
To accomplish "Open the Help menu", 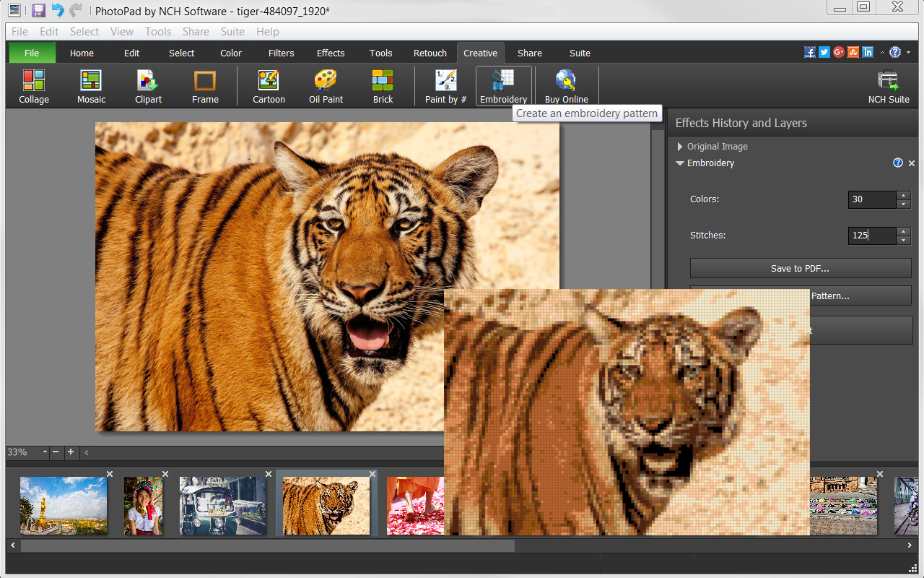I will coord(268,31).
